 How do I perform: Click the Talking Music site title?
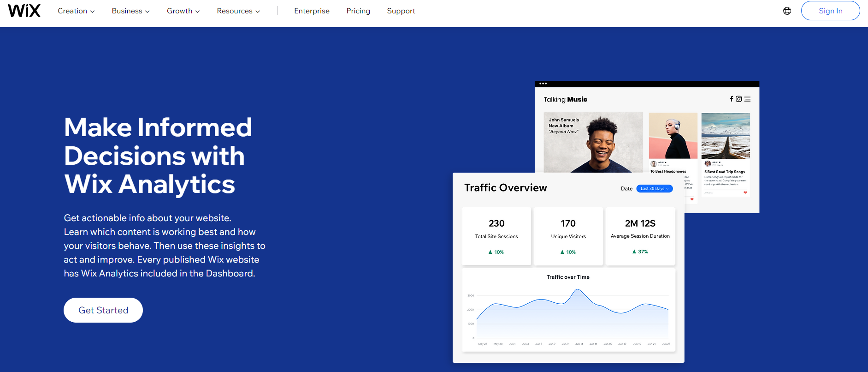click(x=565, y=99)
